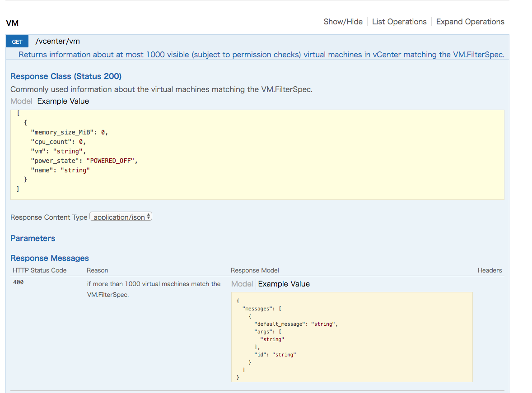
Task: Switch to the Model tab under Response Class
Action: coord(21,101)
